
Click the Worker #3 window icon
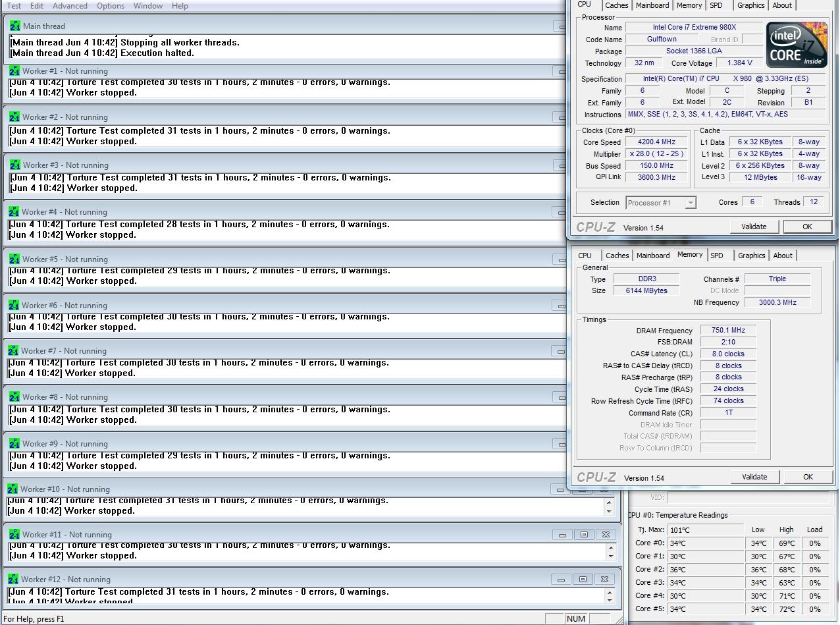point(15,165)
